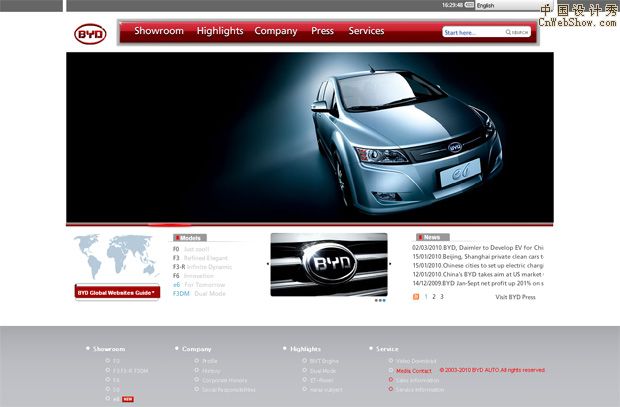Go to news page 3
This screenshot has width=620, height=407.
[x=442, y=297]
